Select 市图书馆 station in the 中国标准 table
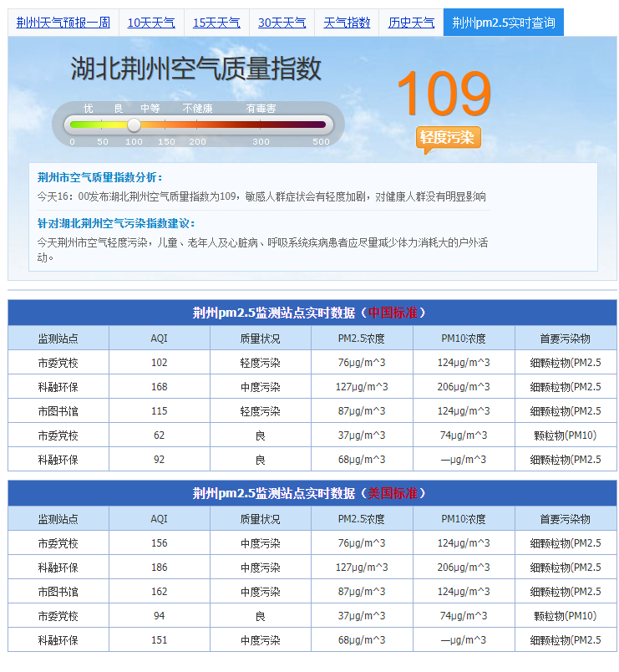 [58, 411]
